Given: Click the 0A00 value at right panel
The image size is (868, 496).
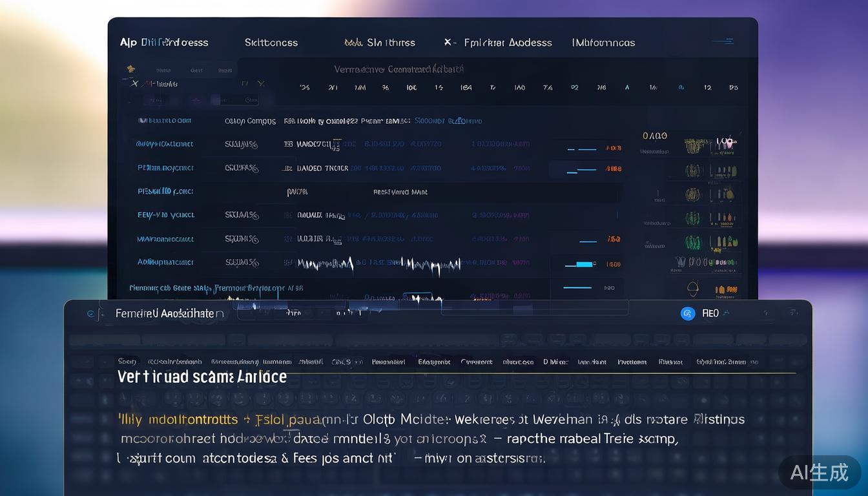Looking at the screenshot, I should tap(655, 136).
